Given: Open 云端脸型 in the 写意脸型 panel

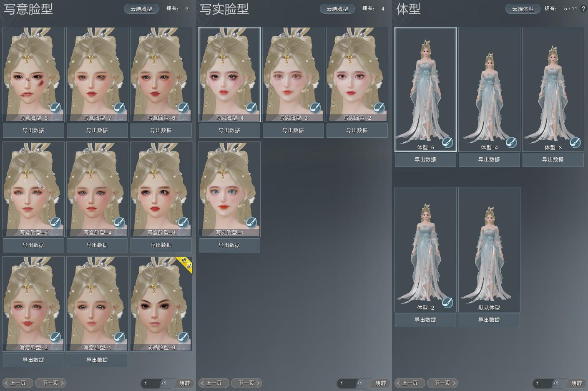Looking at the screenshot, I should (x=141, y=9).
